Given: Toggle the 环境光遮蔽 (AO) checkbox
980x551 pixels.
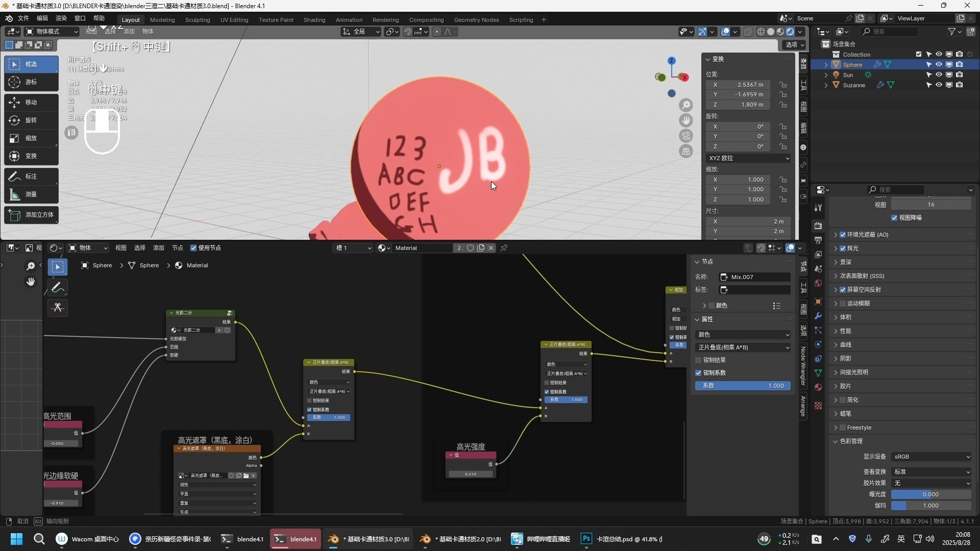Looking at the screenshot, I should [843, 235].
